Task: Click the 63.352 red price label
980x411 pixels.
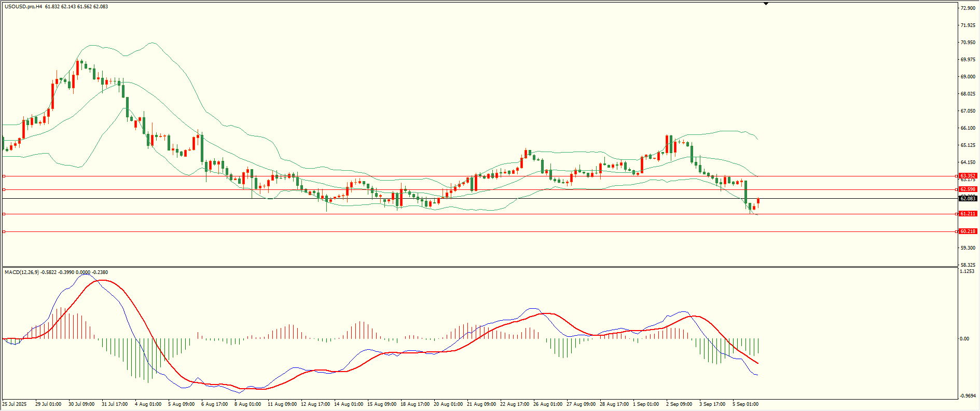Action: [x=968, y=176]
